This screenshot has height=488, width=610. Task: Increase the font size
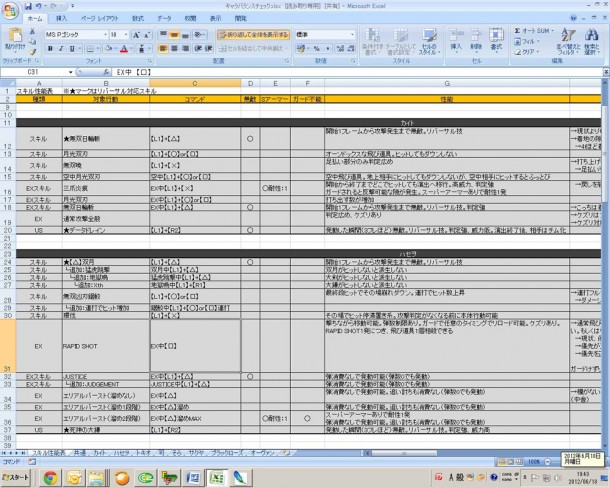pos(136,35)
